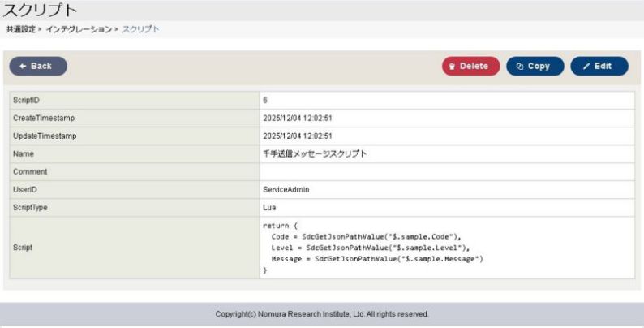Open the 共通設定 breadcrumb link

[x=21, y=29]
